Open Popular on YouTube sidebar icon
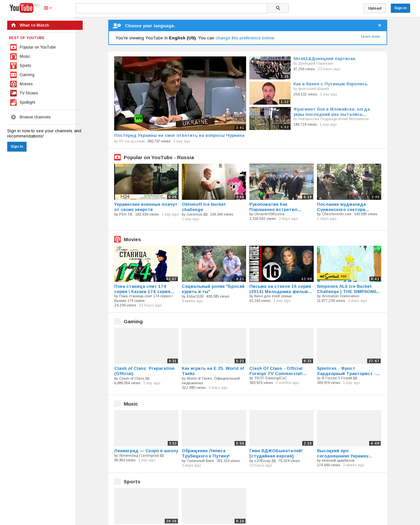 [13, 47]
